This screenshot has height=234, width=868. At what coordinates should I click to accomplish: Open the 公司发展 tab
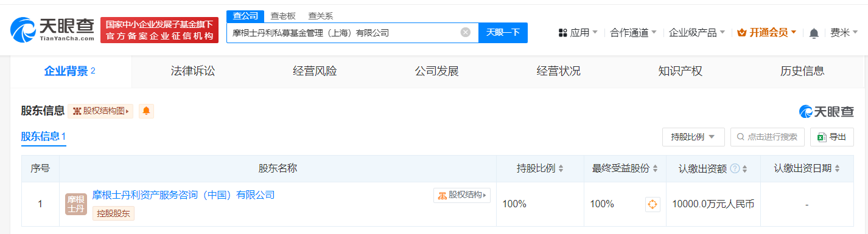[x=436, y=71]
